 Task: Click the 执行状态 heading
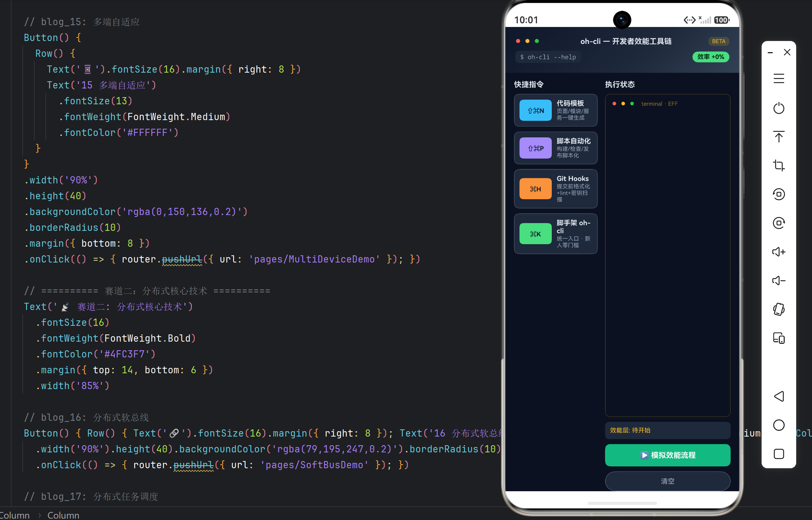coord(620,85)
